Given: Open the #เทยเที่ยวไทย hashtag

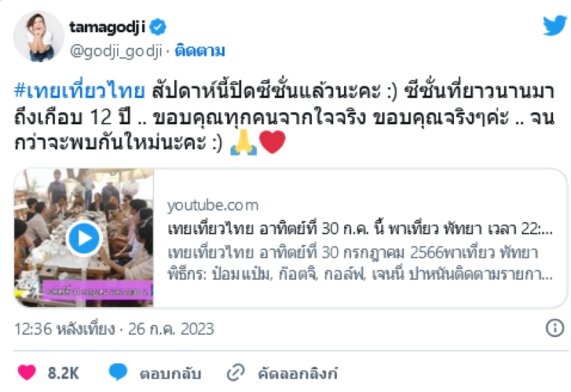Looking at the screenshot, I should pyautogui.click(x=79, y=91).
